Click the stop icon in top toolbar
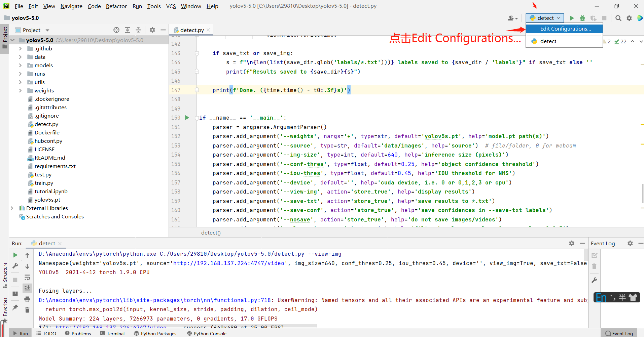The width and height of the screenshot is (644, 337). [x=604, y=18]
